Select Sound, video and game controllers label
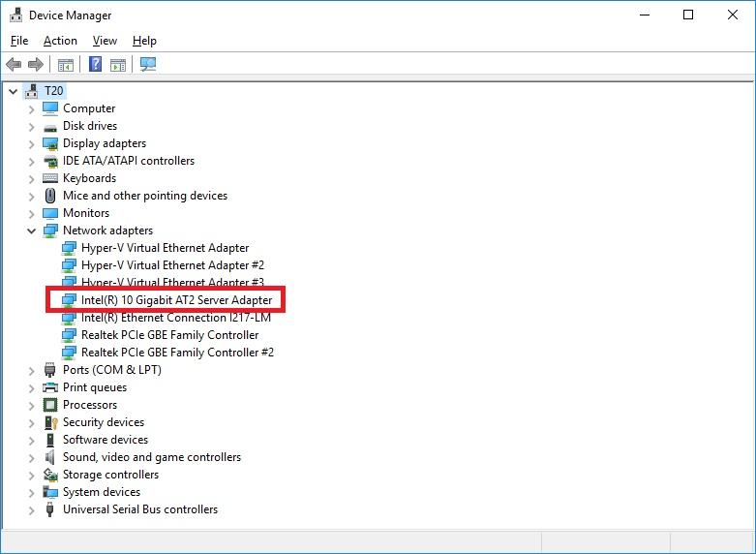Image resolution: width=756 pixels, height=554 pixels. point(152,457)
